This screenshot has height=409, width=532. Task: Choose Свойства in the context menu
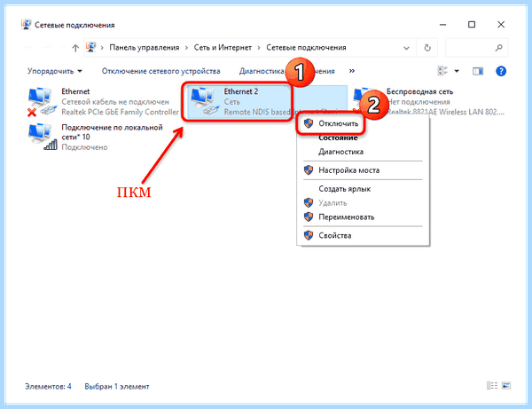pos(363,235)
